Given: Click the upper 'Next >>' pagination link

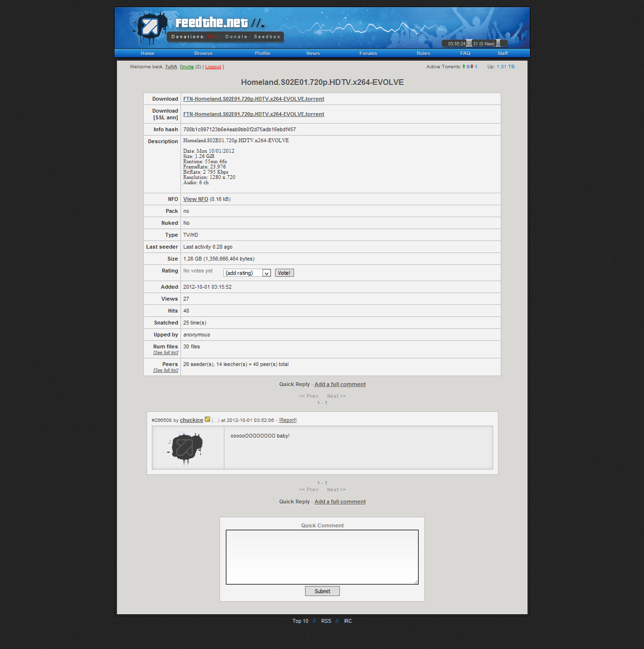Looking at the screenshot, I should 337,396.
